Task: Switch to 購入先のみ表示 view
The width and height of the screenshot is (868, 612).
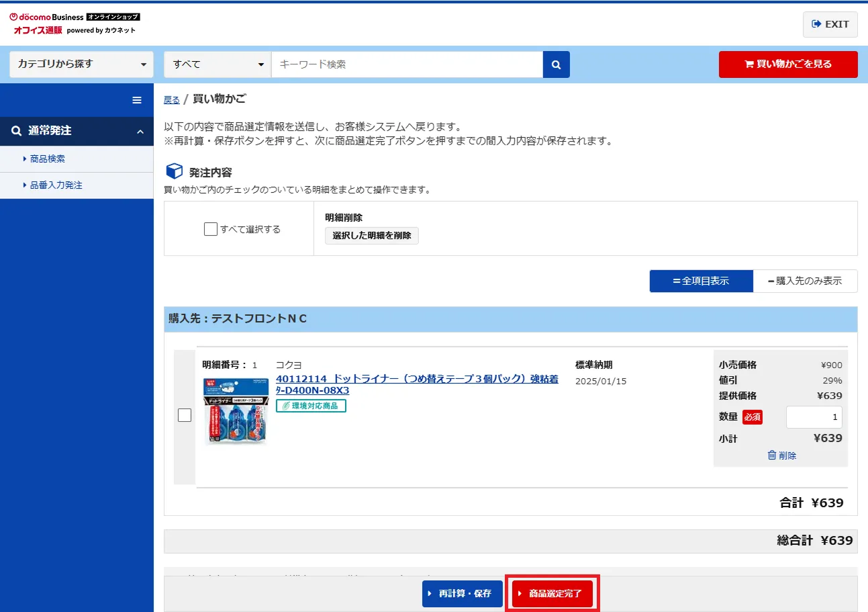Action: click(805, 281)
